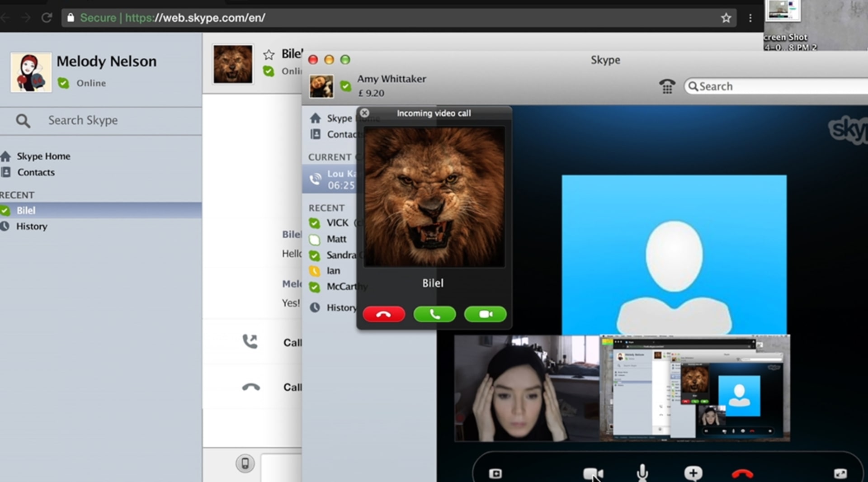Click the outgoing call icon in chat
Viewport: 868px width, 482px height.
click(x=250, y=341)
